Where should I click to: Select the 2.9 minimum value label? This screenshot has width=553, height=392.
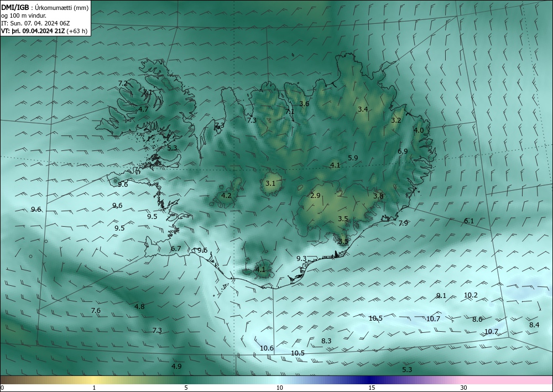[315, 196]
